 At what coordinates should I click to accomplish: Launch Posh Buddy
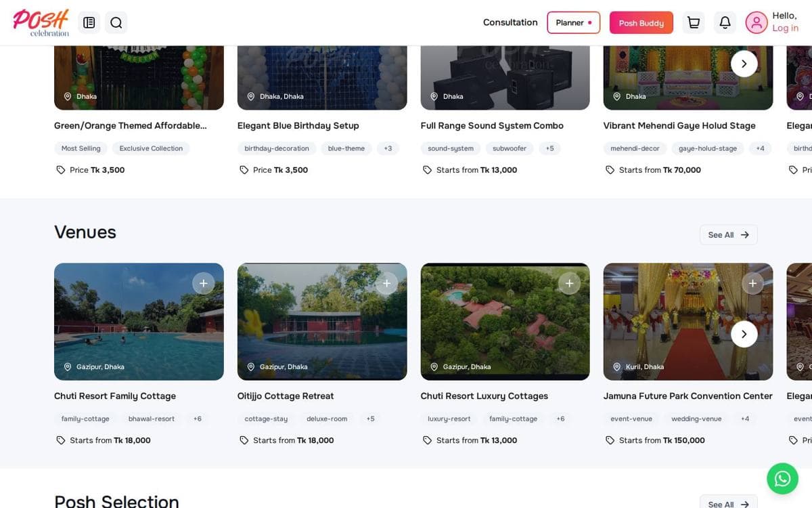point(641,22)
